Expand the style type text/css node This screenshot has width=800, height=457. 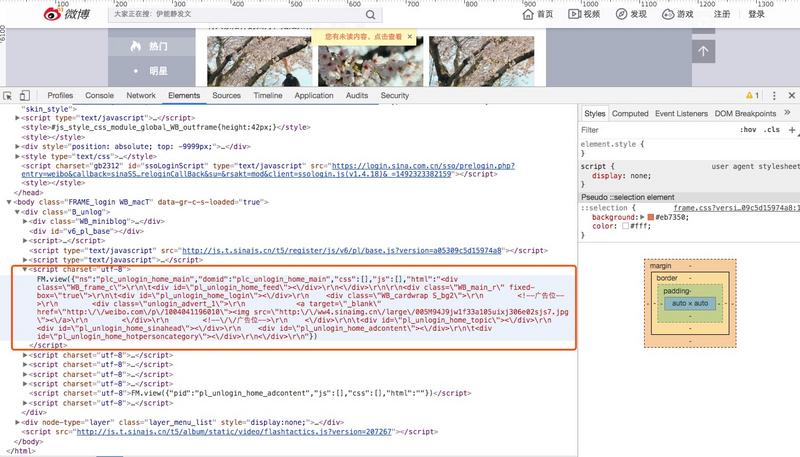[17, 157]
